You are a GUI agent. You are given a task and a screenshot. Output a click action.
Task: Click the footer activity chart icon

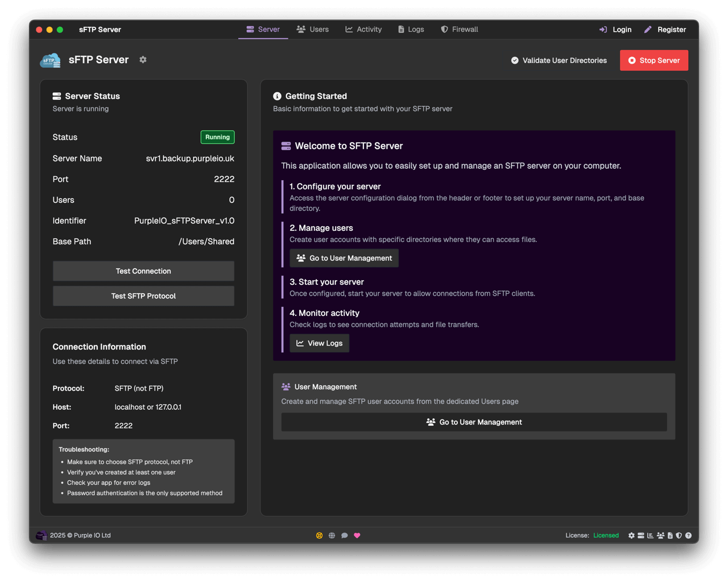[650, 535]
